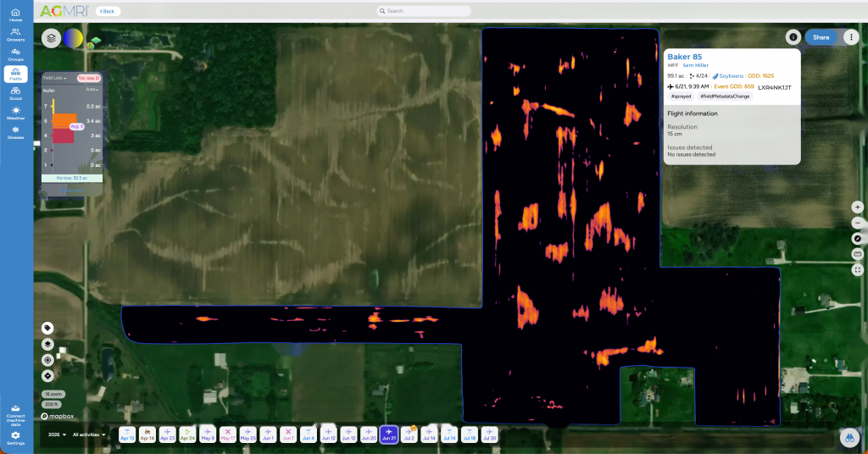The width and height of the screenshot is (868, 454).
Task: Click the 200 ft scale label
Action: tap(51, 404)
